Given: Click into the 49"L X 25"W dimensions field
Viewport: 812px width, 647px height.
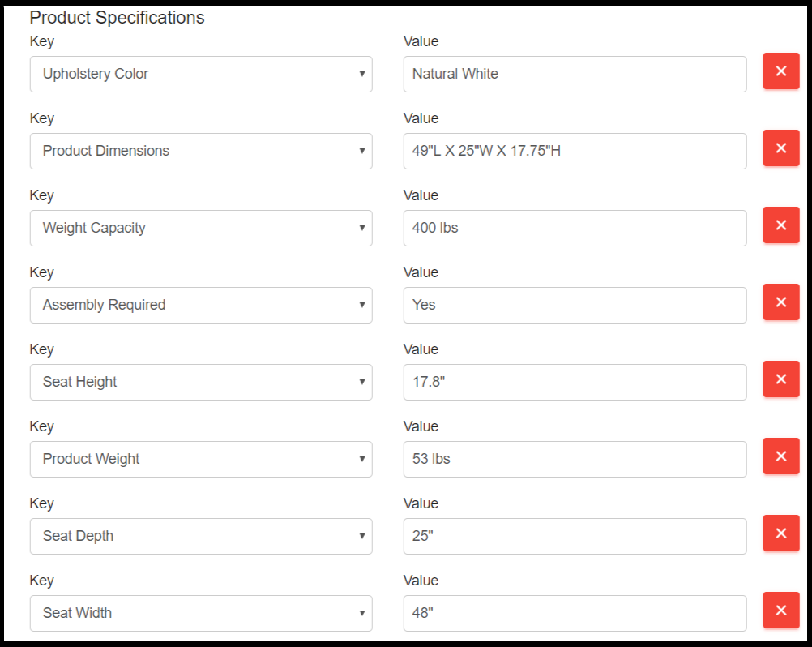Looking at the screenshot, I should [575, 152].
